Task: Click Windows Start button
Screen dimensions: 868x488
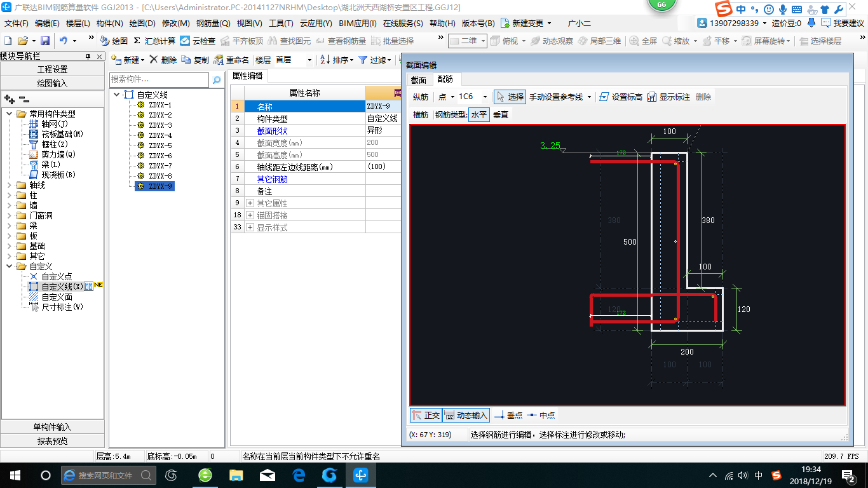Action: [x=15, y=475]
